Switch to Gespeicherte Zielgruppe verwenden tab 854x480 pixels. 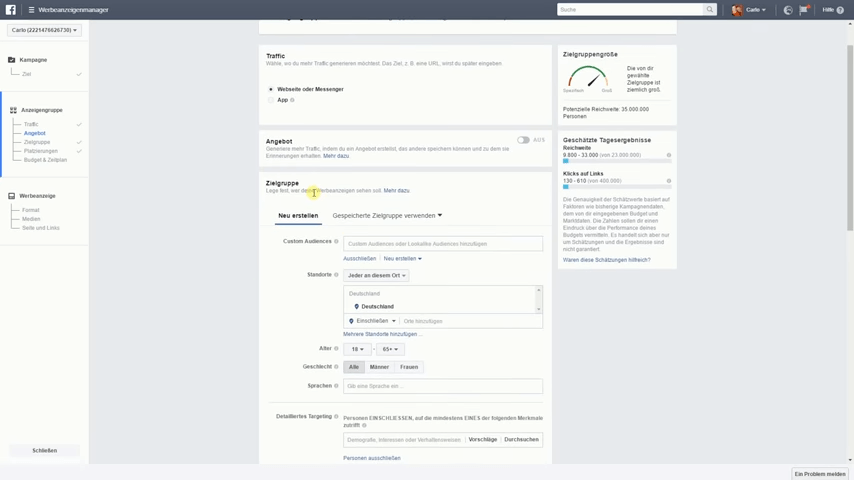pyautogui.click(x=387, y=215)
